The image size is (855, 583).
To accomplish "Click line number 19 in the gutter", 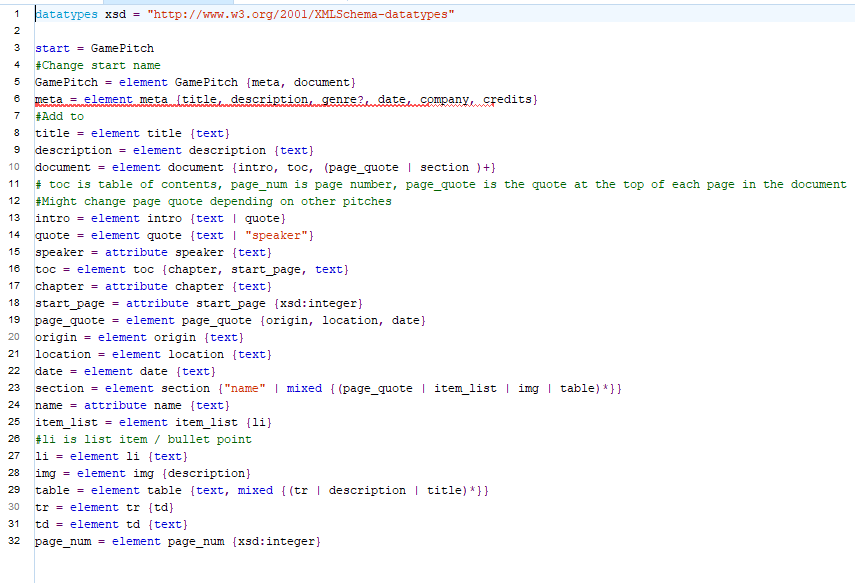I will [x=16, y=320].
